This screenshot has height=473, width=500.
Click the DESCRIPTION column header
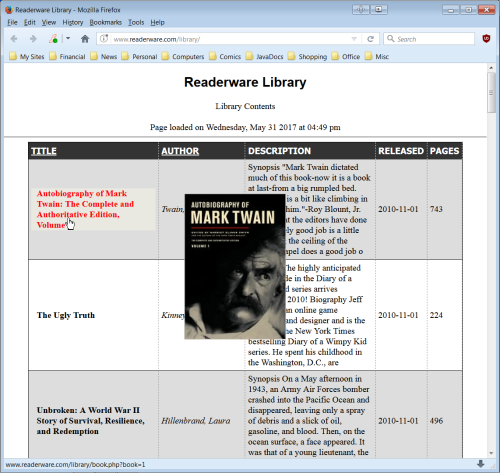click(x=279, y=151)
